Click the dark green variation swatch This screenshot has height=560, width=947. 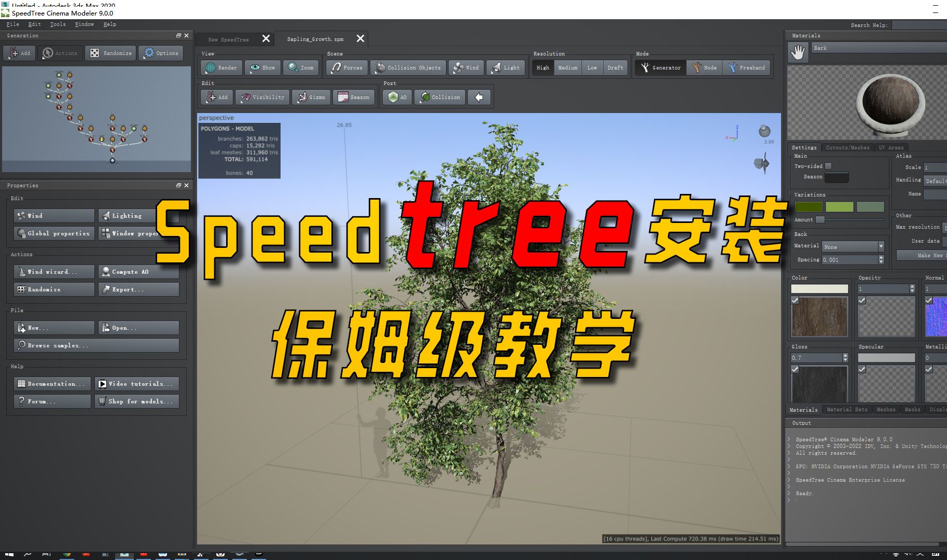[x=809, y=207]
